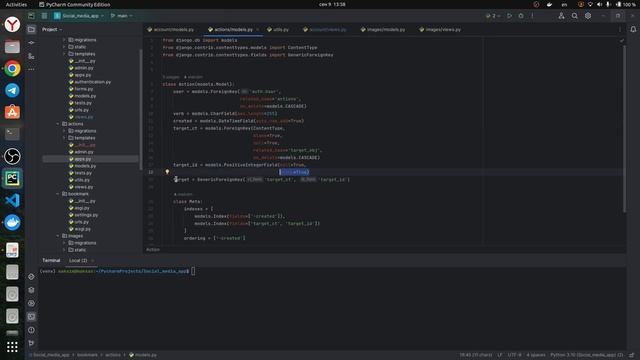Switch to utils.py editor tab
Image resolution: width=640 pixels, height=360 pixels.
[278, 29]
